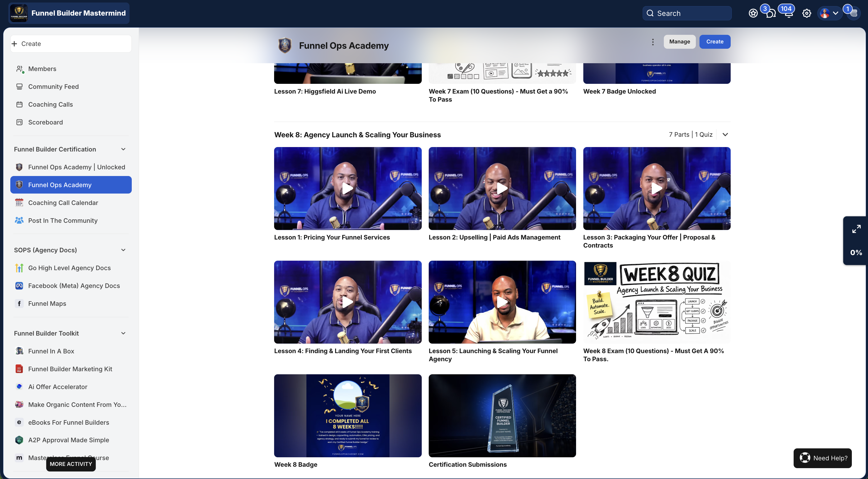Image resolution: width=868 pixels, height=479 pixels.
Task: Click the Make Organic Content icon
Action: tap(19, 405)
